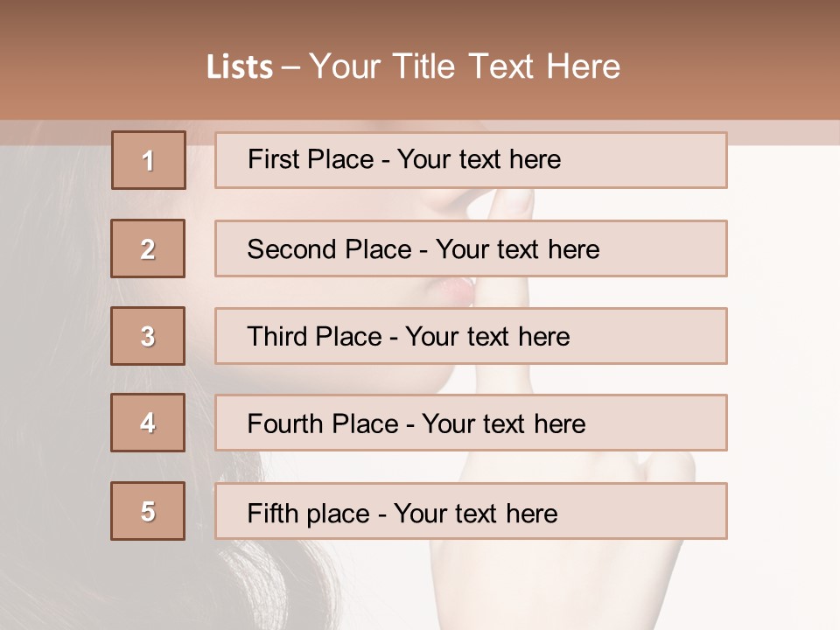Click the words 'Second Place'
Image resolution: width=840 pixels, height=630 pixels.
click(x=328, y=249)
